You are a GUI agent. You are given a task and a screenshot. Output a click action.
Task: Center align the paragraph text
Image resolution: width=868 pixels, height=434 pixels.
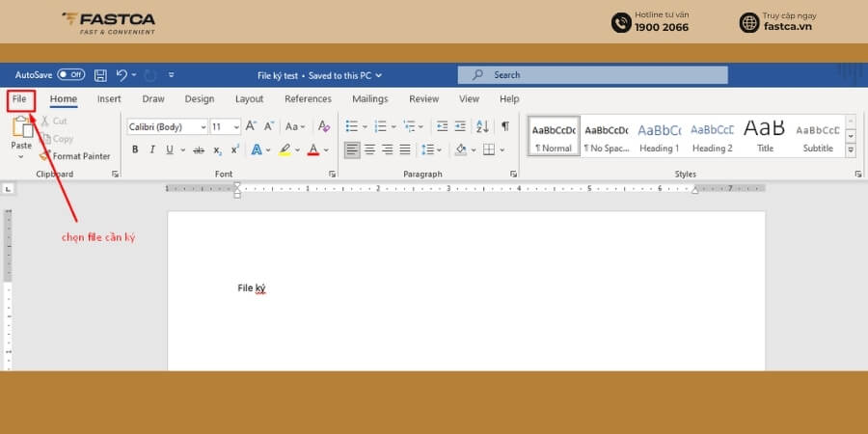pos(369,149)
